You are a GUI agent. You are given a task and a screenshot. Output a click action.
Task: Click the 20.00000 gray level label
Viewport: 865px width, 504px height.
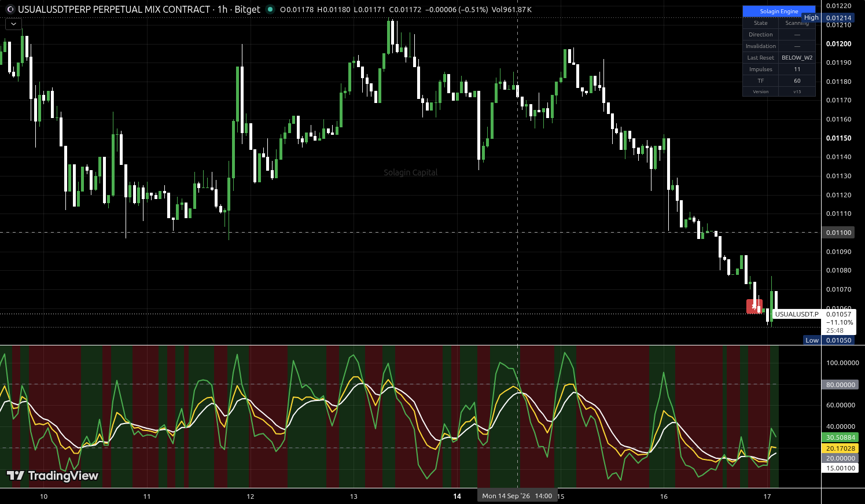840,458
